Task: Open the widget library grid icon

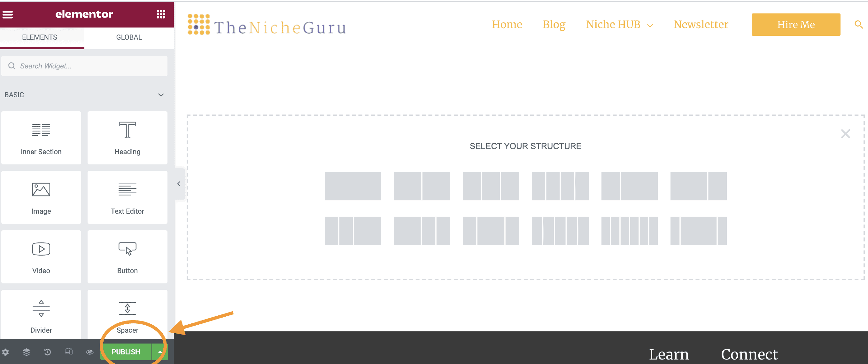Action: point(161,14)
